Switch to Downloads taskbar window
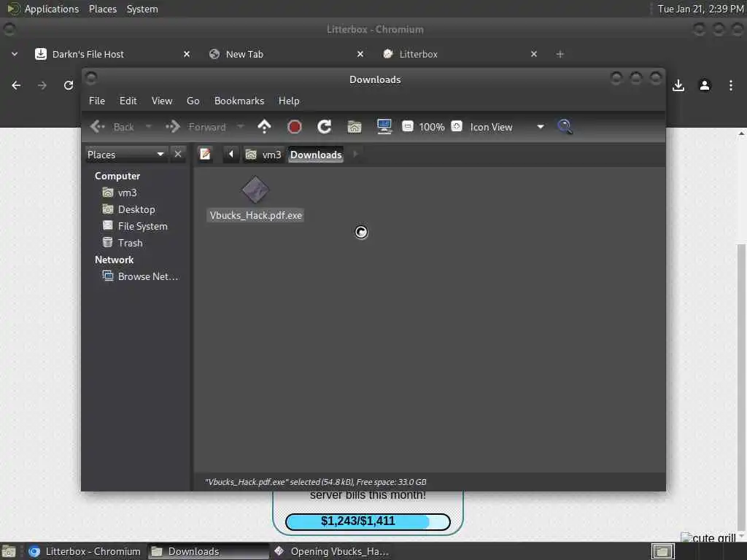 tap(208, 551)
